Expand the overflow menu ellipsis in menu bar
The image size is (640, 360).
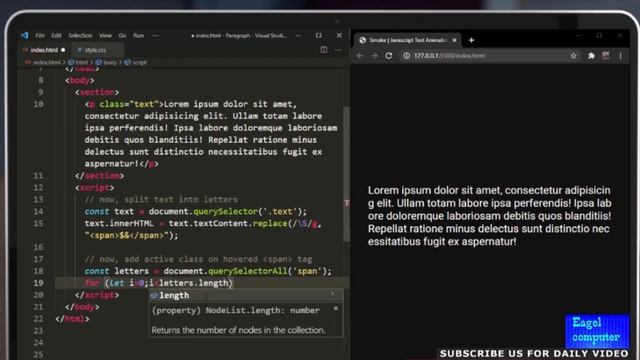155,36
